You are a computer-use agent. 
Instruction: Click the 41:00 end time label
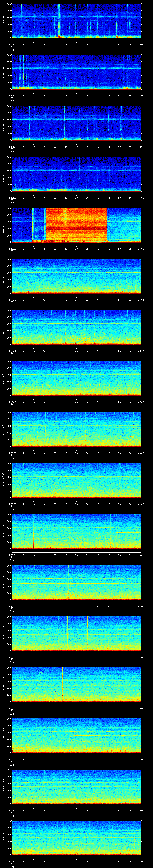(141, 606)
